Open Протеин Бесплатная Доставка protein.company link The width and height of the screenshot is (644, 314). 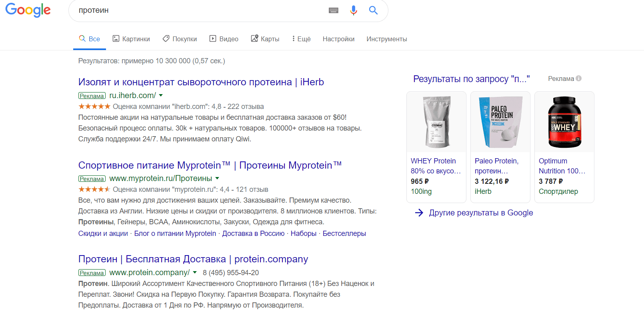[193, 259]
